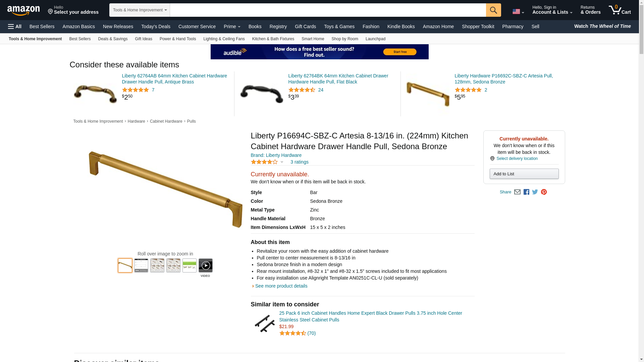644x362 pixels.
Task: Click the magnifying glass search button
Action: point(493,10)
